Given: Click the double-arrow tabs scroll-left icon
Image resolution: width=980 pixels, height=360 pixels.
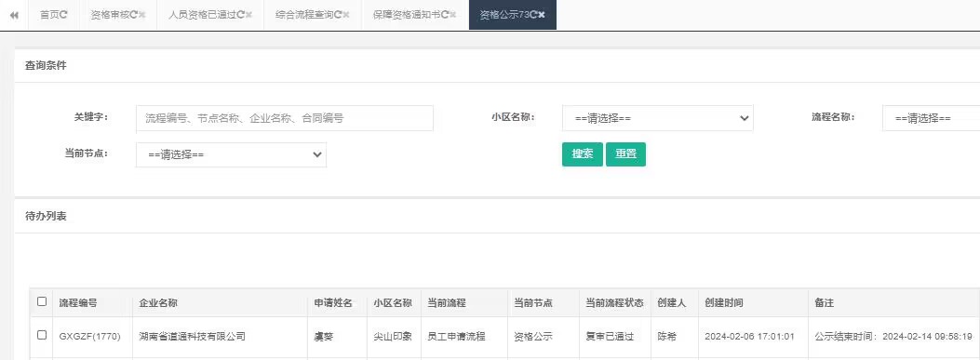Looking at the screenshot, I should [14, 15].
